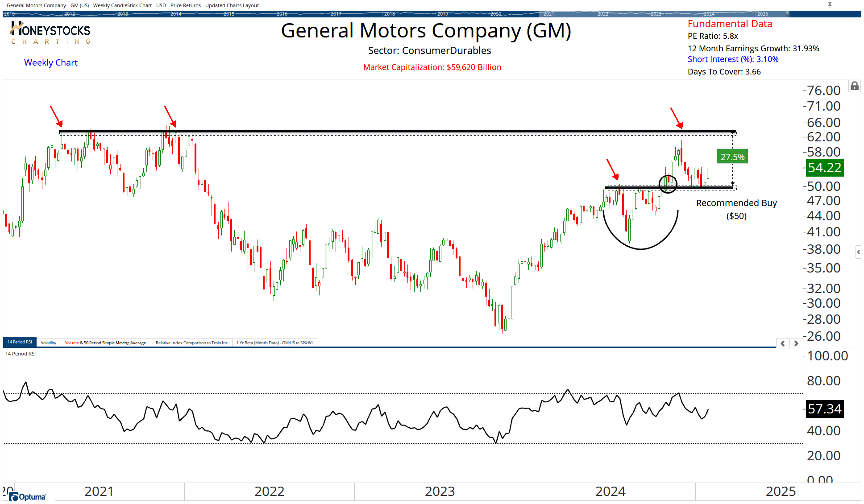The image size is (864, 504).
Task: Click the 'Sector: ConsumerDurables' text
Action: [429, 50]
